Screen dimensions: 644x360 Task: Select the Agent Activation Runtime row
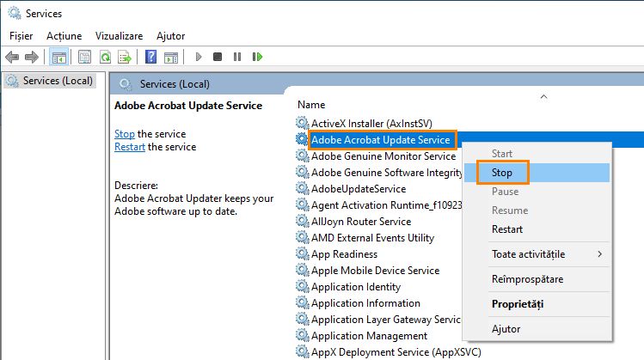[x=386, y=205]
